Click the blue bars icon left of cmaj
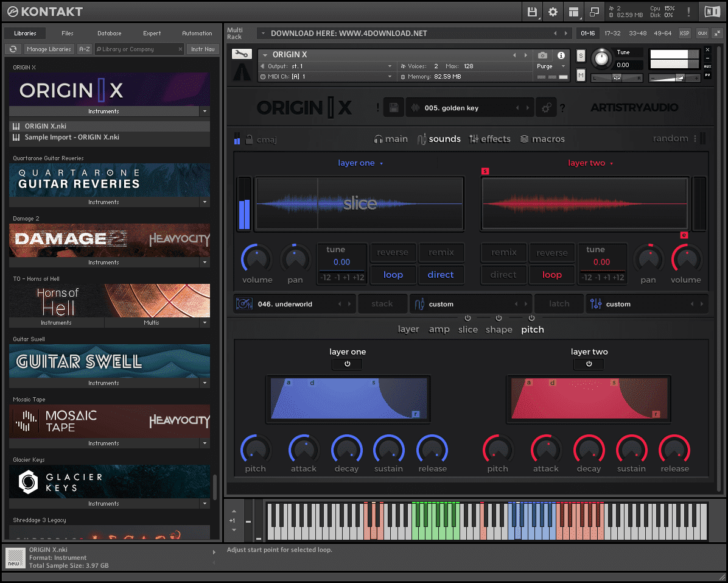This screenshot has width=728, height=583. pos(237,139)
